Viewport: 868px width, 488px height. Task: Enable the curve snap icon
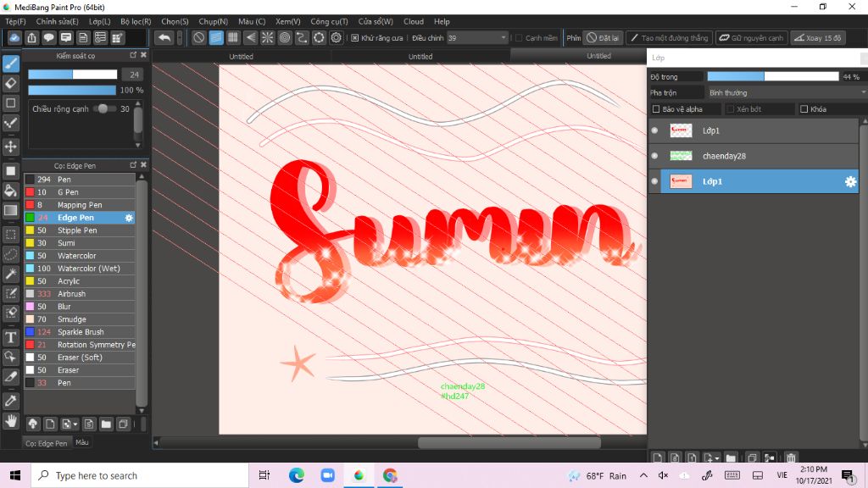pyautogui.click(x=302, y=37)
